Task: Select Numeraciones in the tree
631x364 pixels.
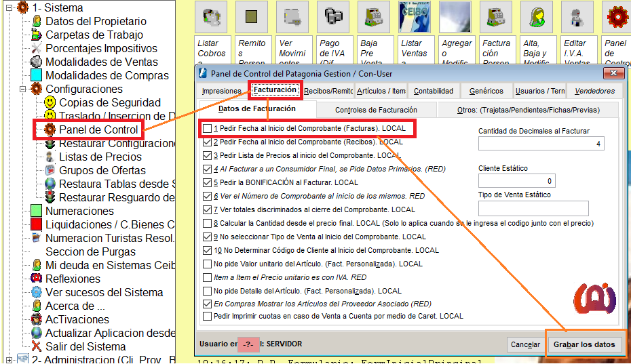Action: tap(79, 211)
